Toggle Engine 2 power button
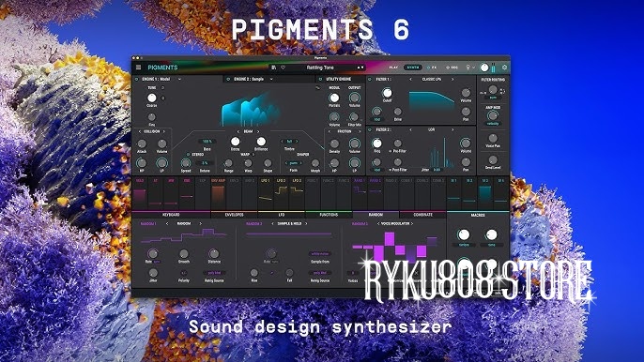Viewport: 644px width, 362px height. click(228, 79)
